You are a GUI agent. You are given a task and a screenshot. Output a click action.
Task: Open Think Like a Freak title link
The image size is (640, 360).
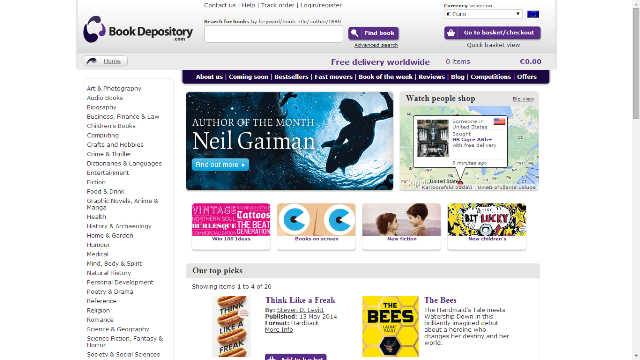300,300
